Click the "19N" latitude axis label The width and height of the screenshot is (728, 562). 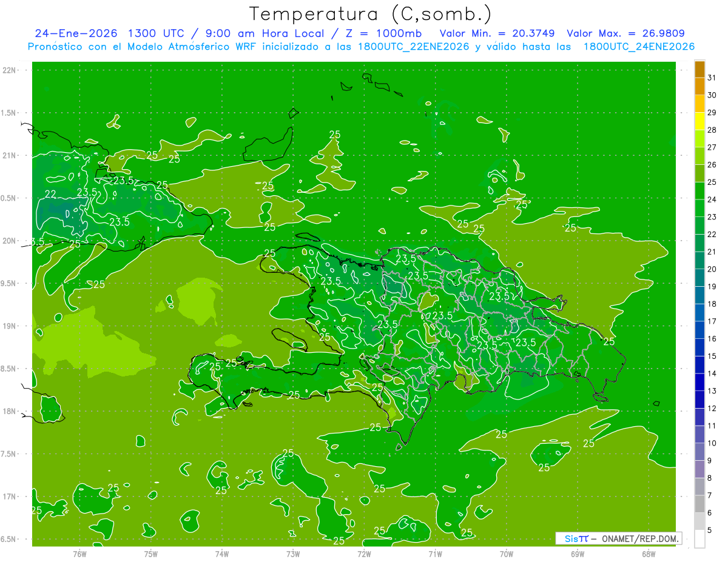[10, 326]
